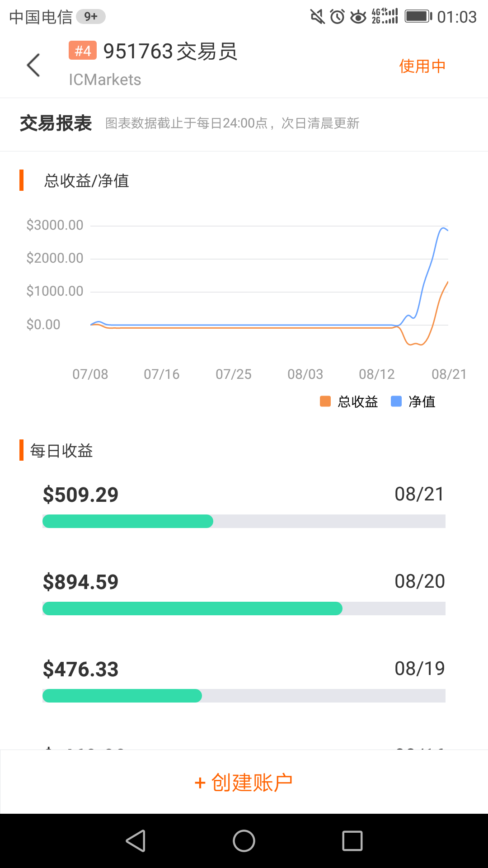
Task: Tap Android home circle button
Action: pos(244,841)
